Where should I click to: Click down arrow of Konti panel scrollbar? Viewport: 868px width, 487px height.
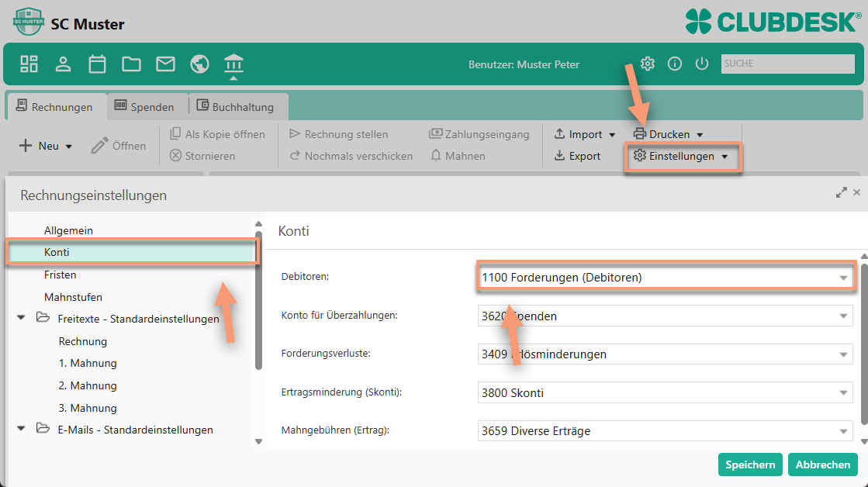click(864, 441)
